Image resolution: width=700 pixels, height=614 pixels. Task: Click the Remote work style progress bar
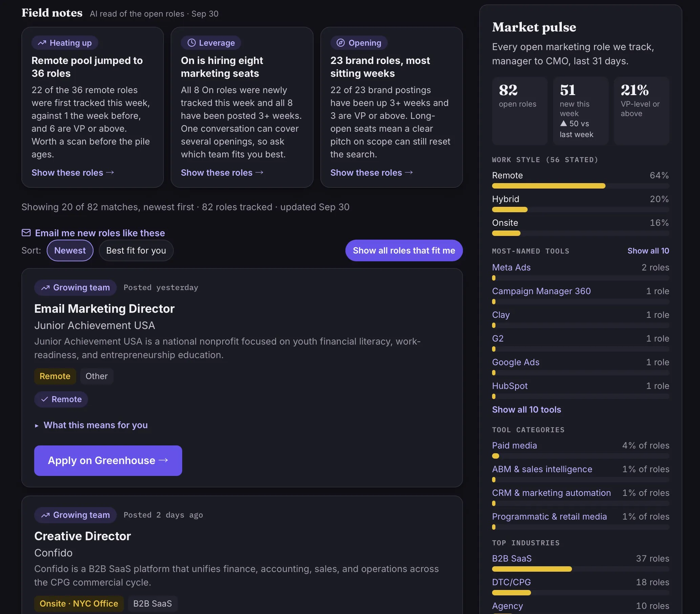tap(580, 186)
